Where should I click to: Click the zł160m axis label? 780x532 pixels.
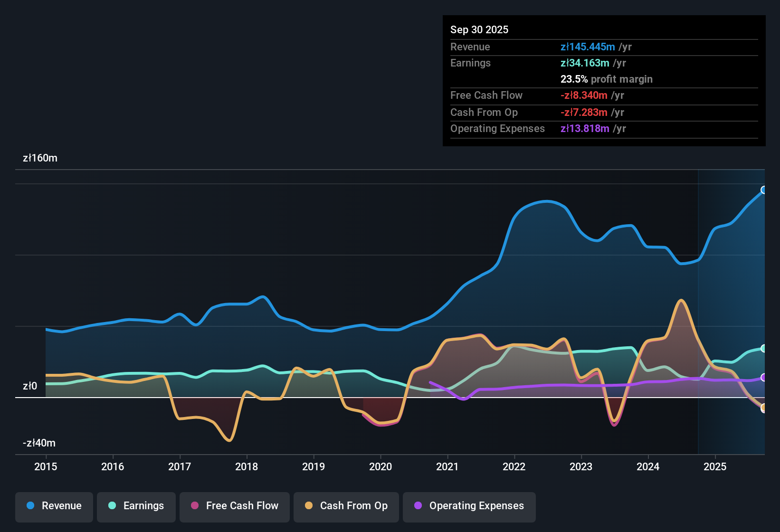(x=40, y=158)
